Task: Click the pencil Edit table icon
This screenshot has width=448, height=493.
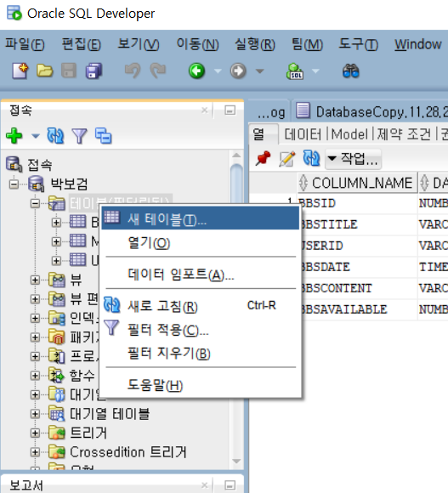Action: [287, 158]
